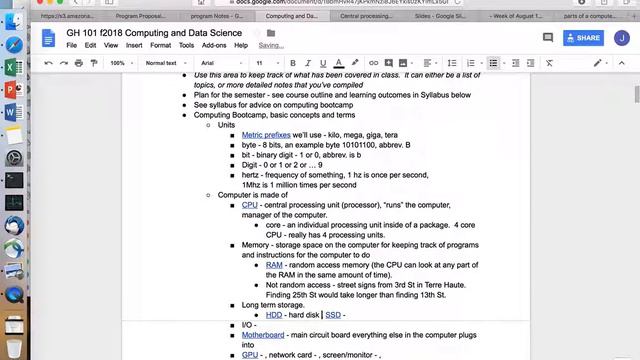
Task: Open PowerPoint from the dock
Action: coord(14,90)
